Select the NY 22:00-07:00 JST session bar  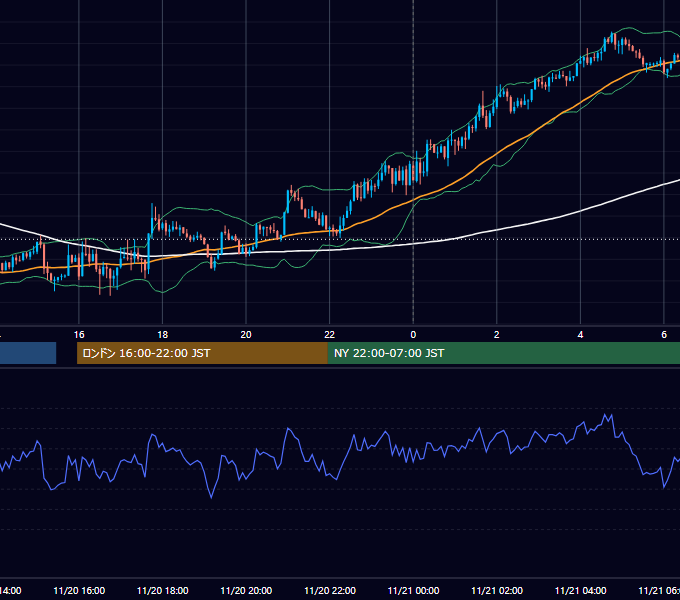[x=503, y=353]
